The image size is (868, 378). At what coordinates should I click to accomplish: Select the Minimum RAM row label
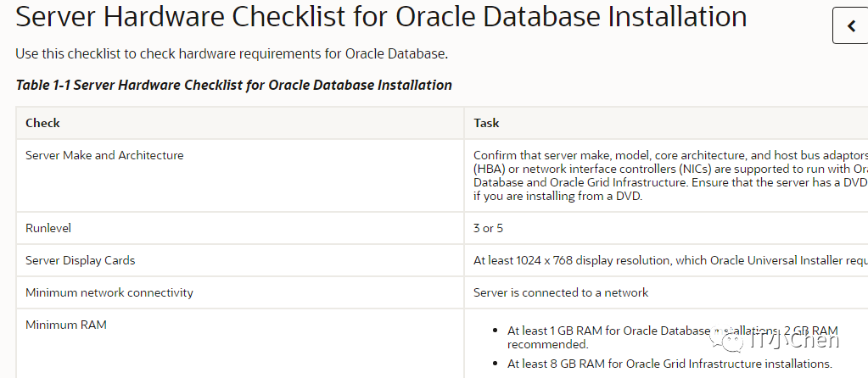66,325
